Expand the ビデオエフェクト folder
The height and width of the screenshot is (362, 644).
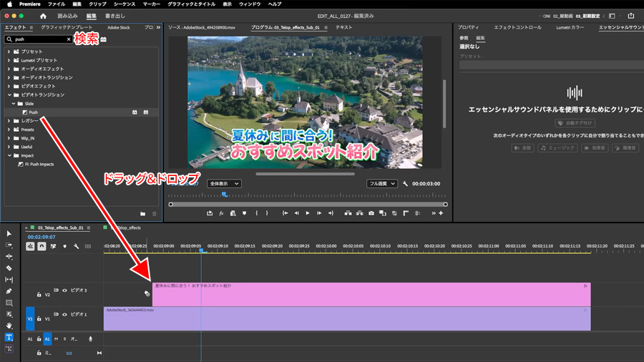(x=9, y=86)
